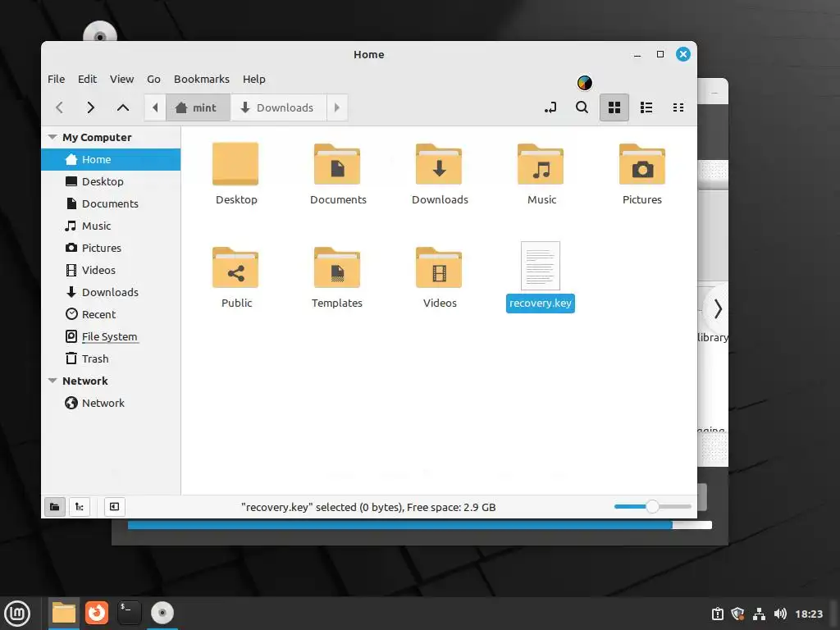Switch to the installer disc taskbar item
The image size is (840, 630).
[162, 614]
